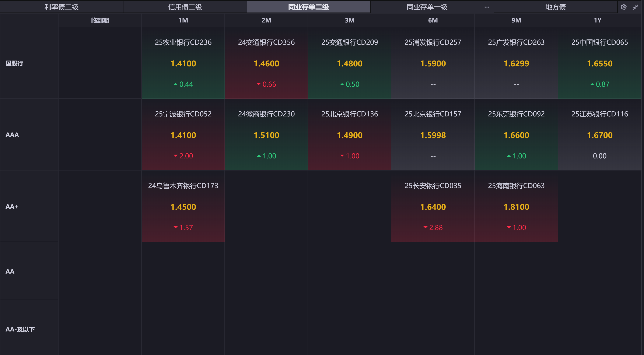Switch to the 利率债二级 tab
The image size is (644, 355).
coord(62,7)
